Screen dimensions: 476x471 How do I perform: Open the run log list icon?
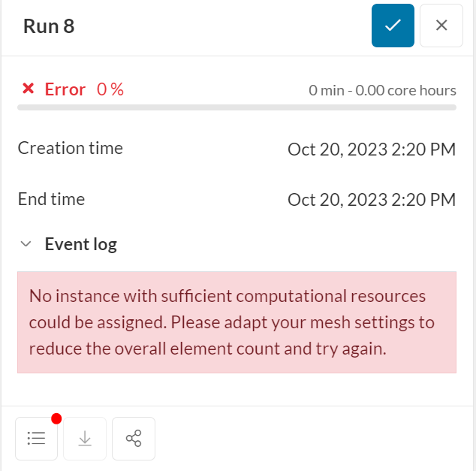[36, 438]
